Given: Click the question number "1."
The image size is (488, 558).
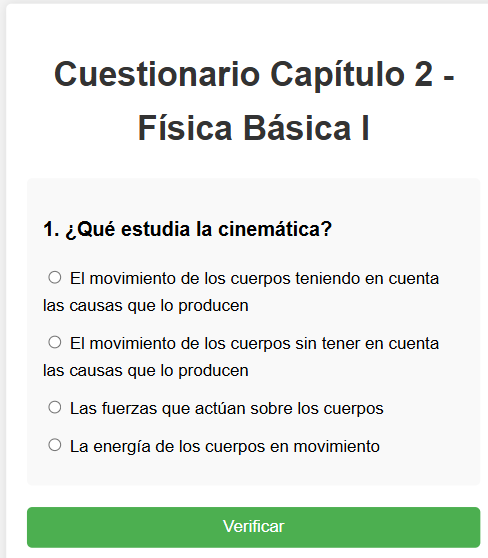Looking at the screenshot, I should [51, 229].
